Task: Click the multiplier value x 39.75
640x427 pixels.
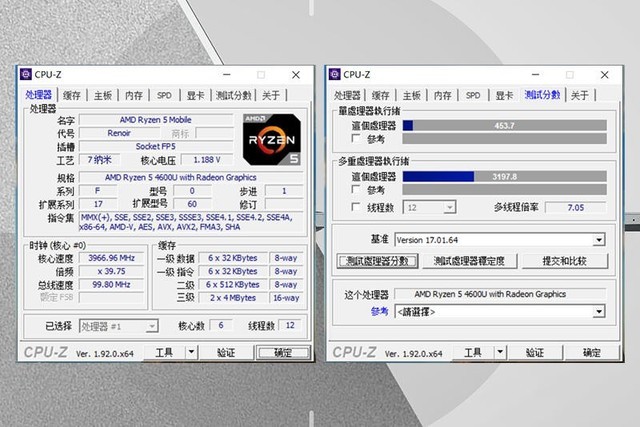Action: pyautogui.click(x=111, y=271)
